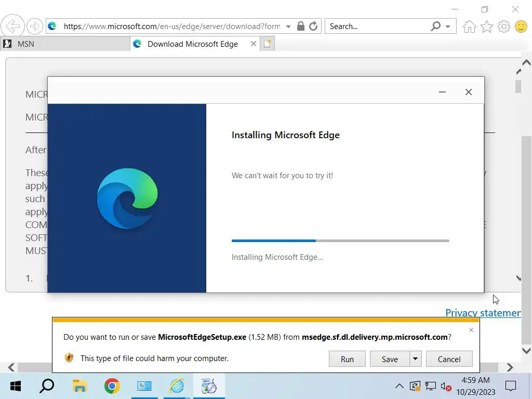Click Run in the download prompt
Image resolution: width=532 pixels, height=399 pixels.
click(x=347, y=359)
